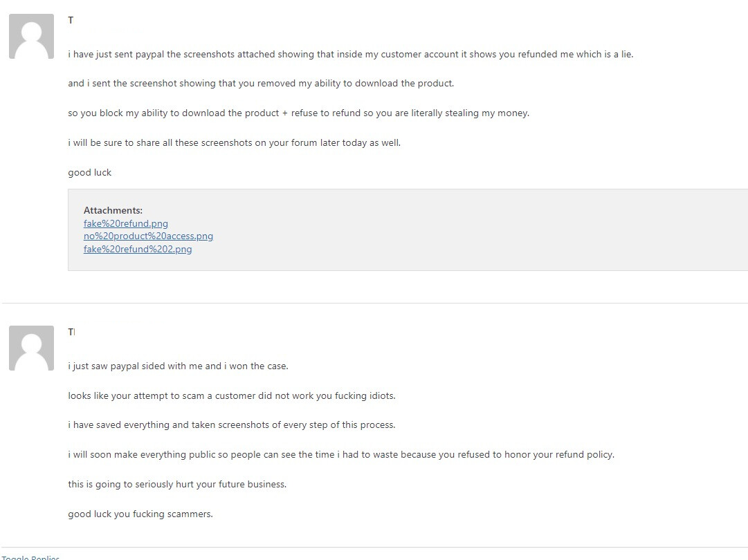Click the line about hurting future business

click(x=177, y=484)
